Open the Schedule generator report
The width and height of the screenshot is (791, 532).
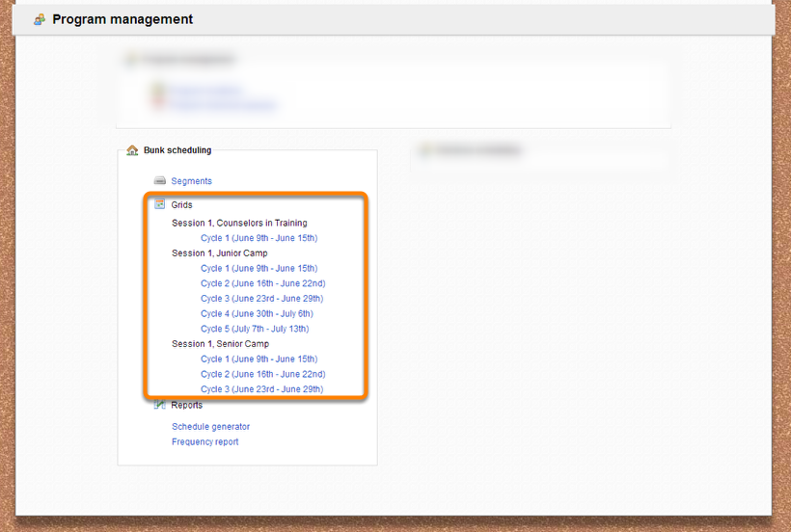pyautogui.click(x=210, y=427)
